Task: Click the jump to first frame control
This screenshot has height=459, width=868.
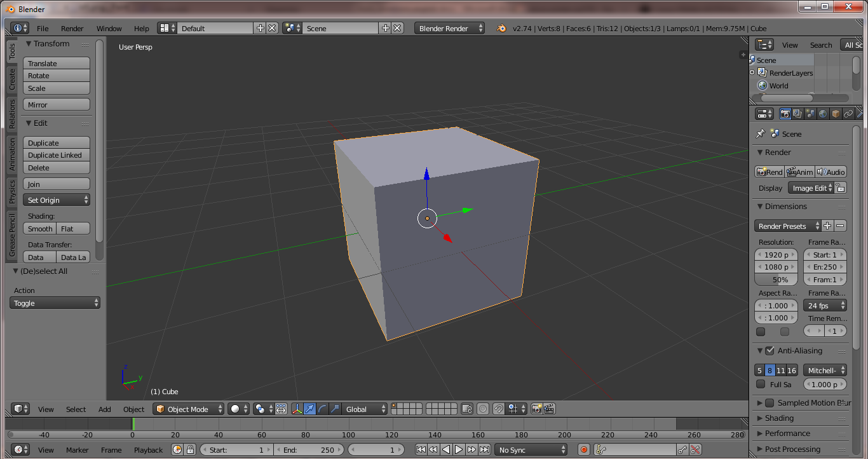Action: 421,449
